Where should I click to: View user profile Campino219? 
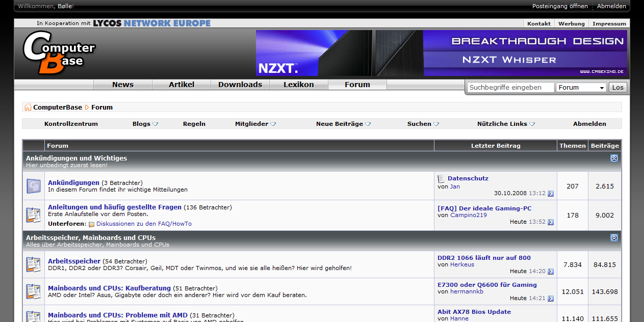tap(469, 215)
